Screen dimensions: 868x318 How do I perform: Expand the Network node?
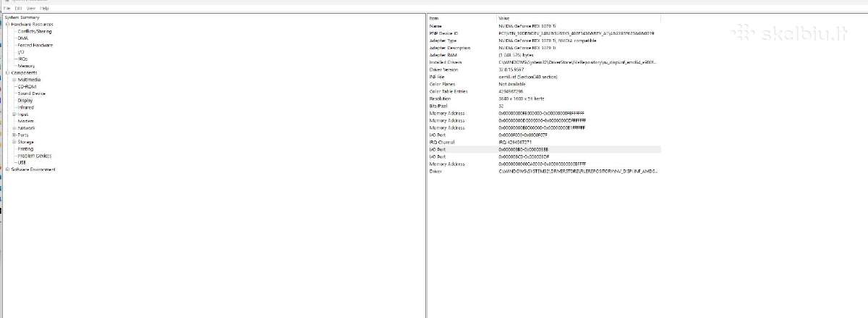[14, 128]
